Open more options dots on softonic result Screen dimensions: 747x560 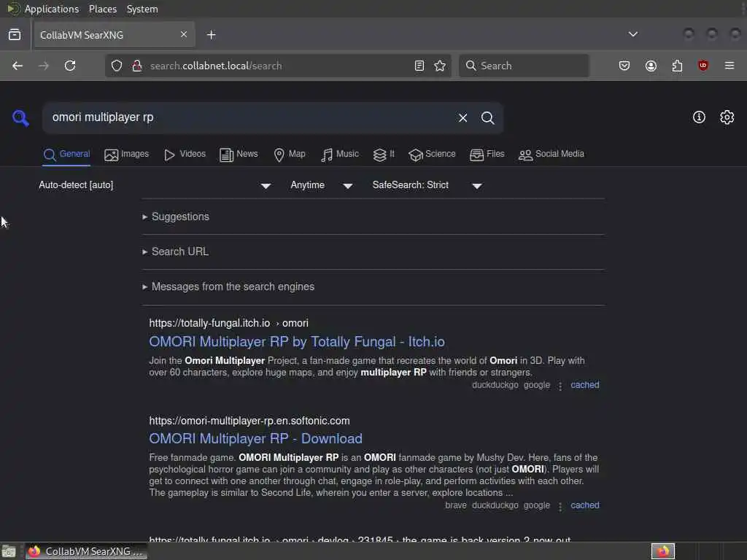560,506
